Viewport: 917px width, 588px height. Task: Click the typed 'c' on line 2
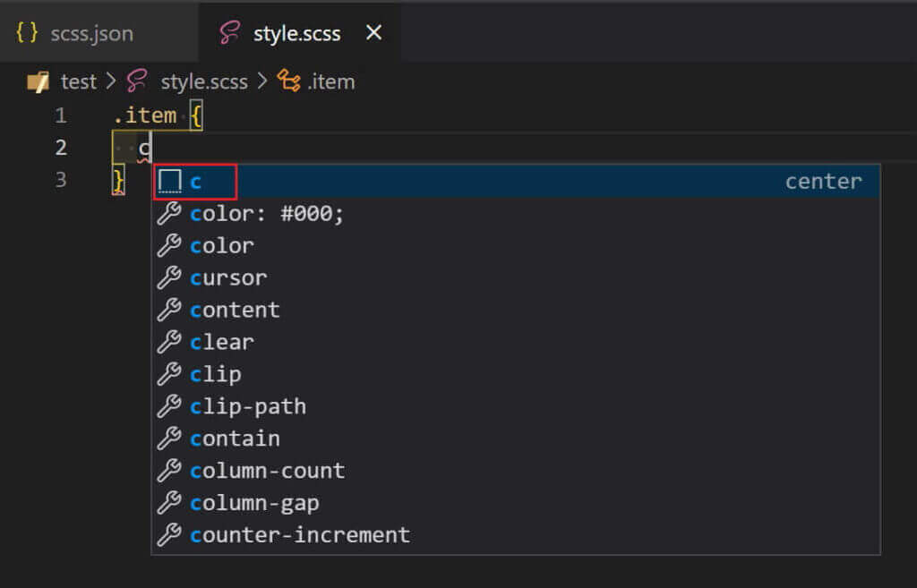click(x=144, y=149)
